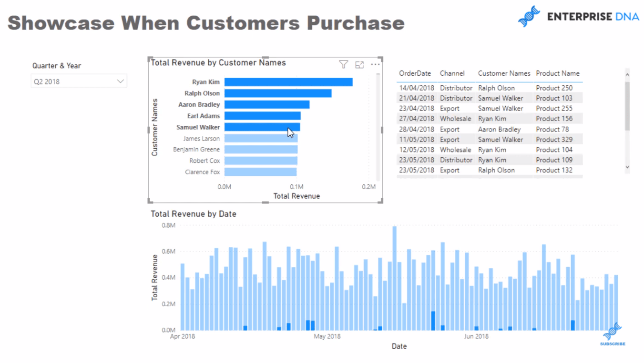This screenshot has height=363, width=644.
Task: Click the Product 109 cell
Action: (x=554, y=160)
